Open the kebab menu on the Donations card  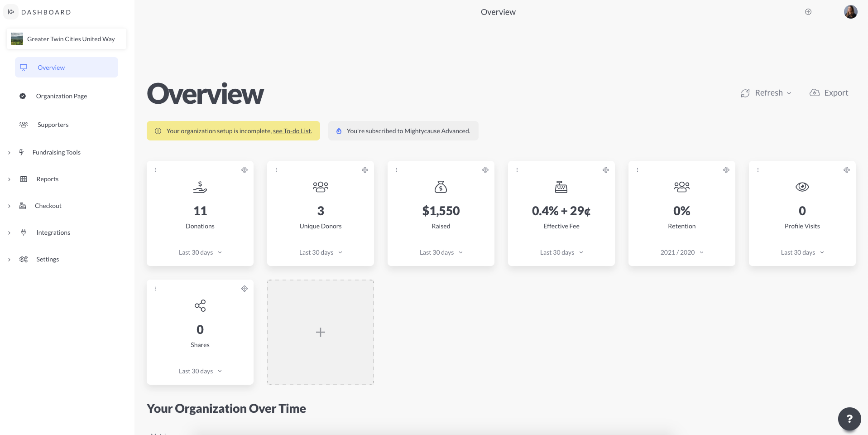pyautogui.click(x=155, y=169)
